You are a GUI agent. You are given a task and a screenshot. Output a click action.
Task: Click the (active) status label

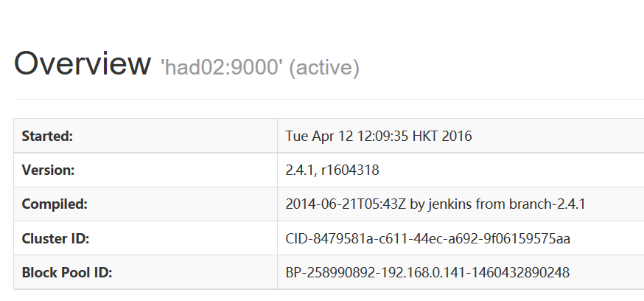324,68
